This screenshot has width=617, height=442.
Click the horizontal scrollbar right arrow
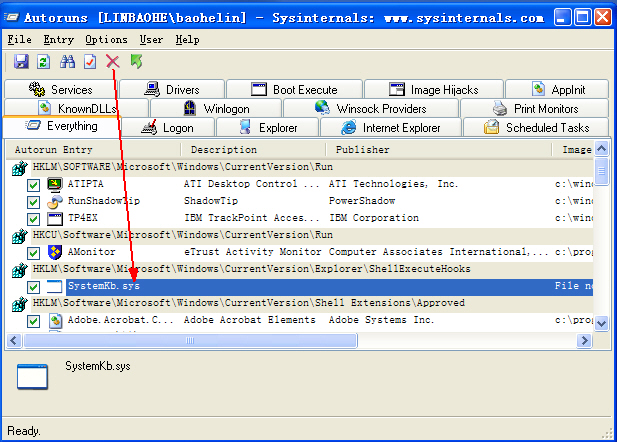[585, 340]
